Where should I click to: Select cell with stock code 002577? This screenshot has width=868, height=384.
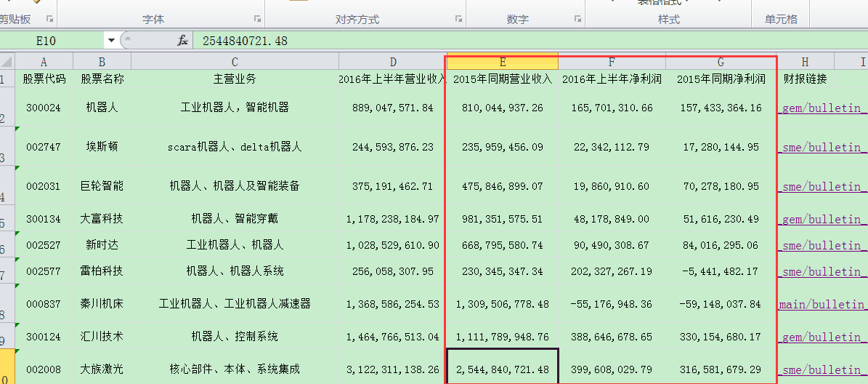click(44, 271)
